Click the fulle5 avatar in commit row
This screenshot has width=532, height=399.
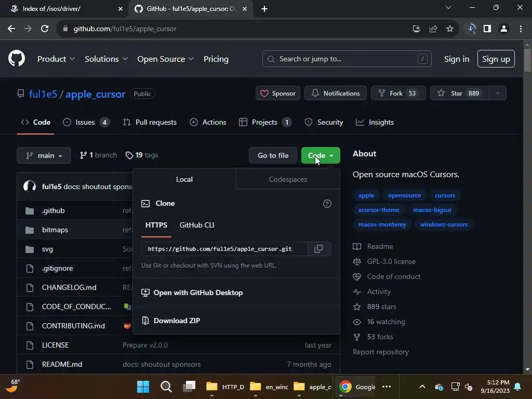[x=30, y=187]
